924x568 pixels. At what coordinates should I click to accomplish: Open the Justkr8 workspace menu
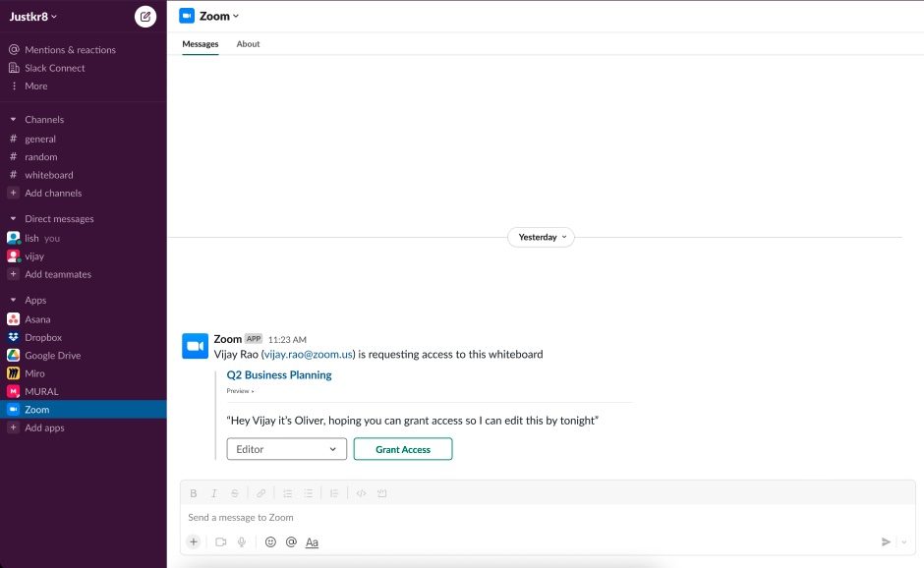coord(33,17)
